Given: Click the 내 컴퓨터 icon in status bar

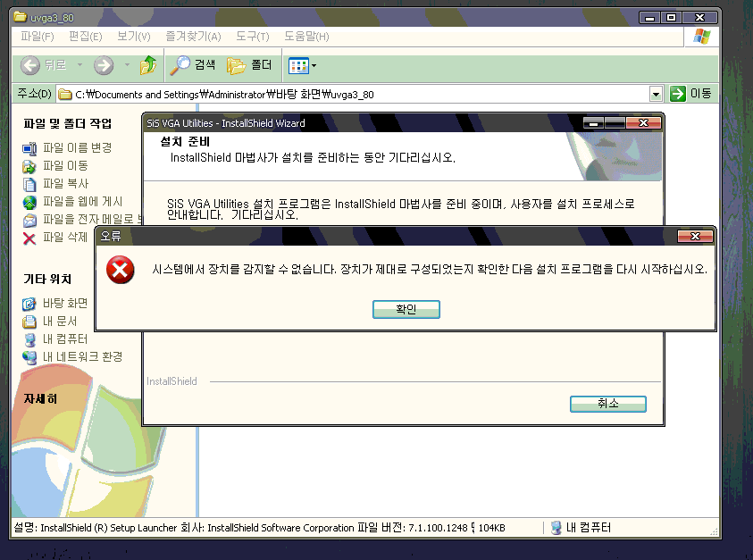Looking at the screenshot, I should coord(556,528).
